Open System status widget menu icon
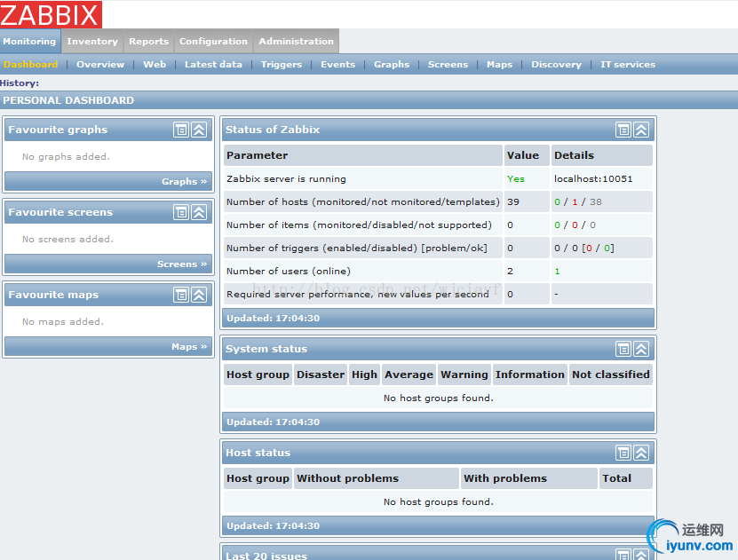This screenshot has height=560, width=738. (x=623, y=349)
